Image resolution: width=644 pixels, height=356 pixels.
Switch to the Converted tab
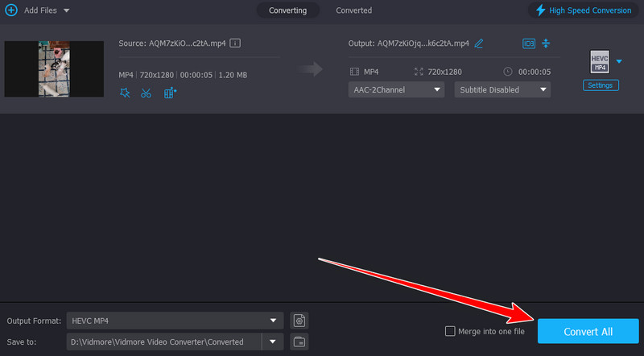point(353,10)
